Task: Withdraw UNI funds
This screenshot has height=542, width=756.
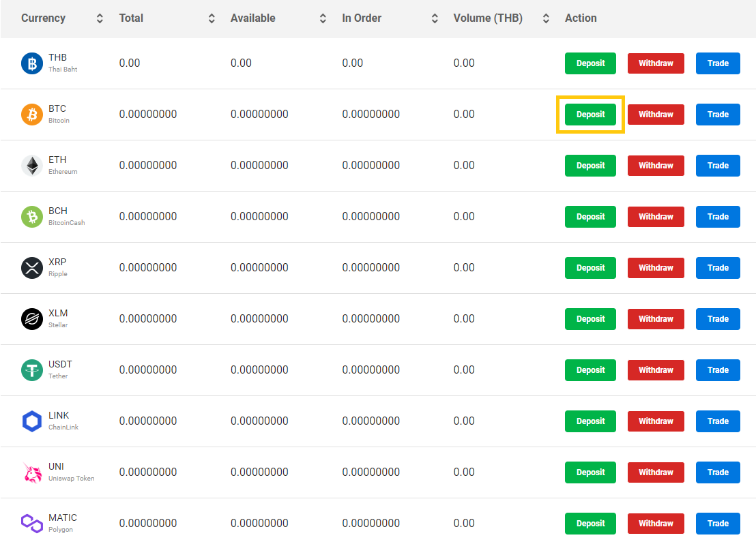Action: click(x=656, y=472)
